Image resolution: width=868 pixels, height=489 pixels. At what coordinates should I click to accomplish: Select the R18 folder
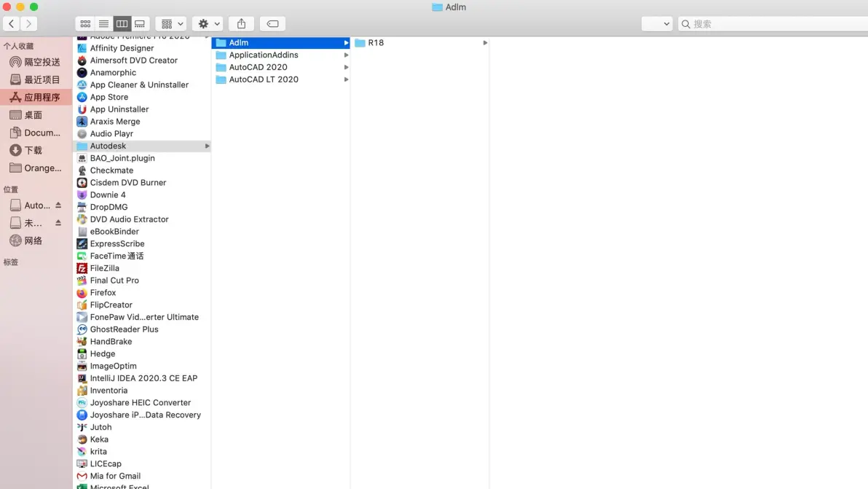(421, 43)
